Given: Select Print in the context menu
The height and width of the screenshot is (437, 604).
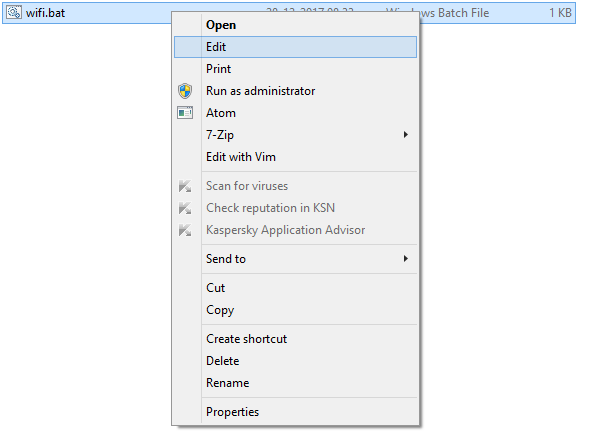Looking at the screenshot, I should [x=295, y=69].
